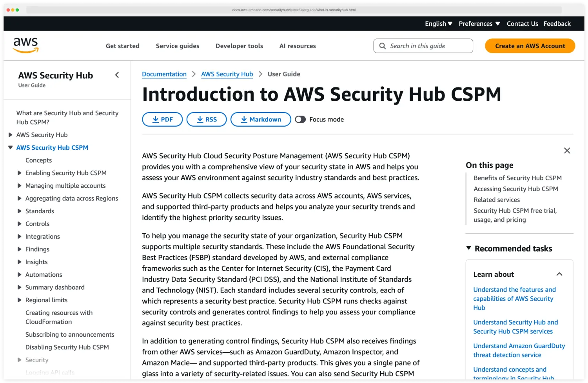
Task: Jump to Related services section
Action: (x=497, y=200)
